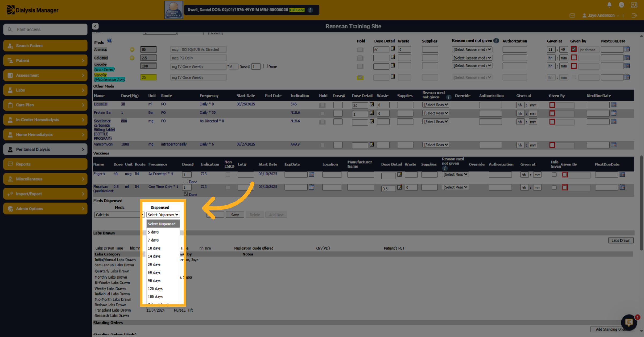Open the Reports sidebar item

(45, 164)
